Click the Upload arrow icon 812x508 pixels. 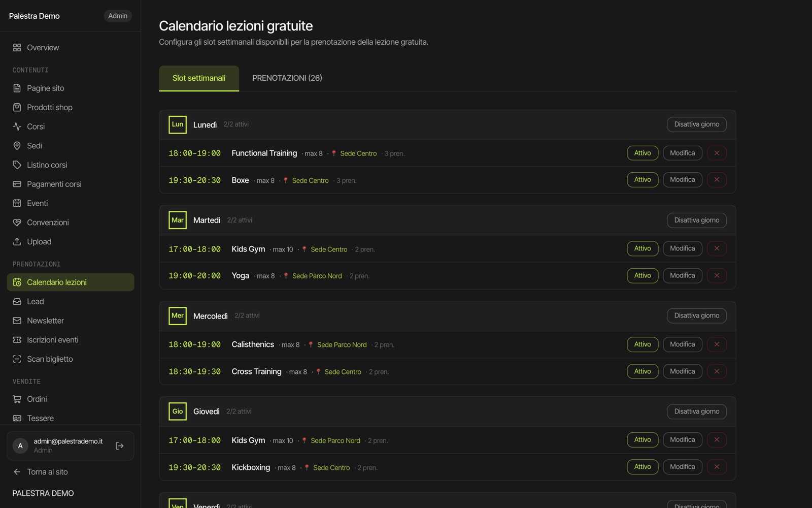(x=17, y=242)
